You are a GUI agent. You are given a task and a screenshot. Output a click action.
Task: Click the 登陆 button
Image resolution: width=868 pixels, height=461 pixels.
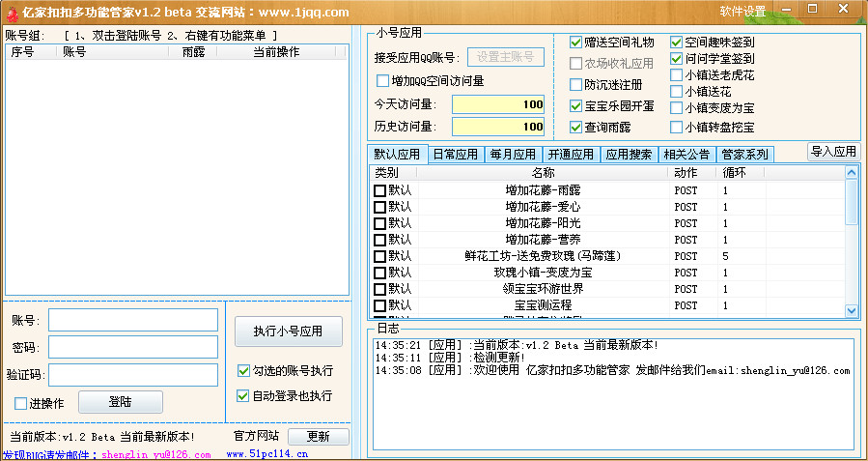pos(120,402)
